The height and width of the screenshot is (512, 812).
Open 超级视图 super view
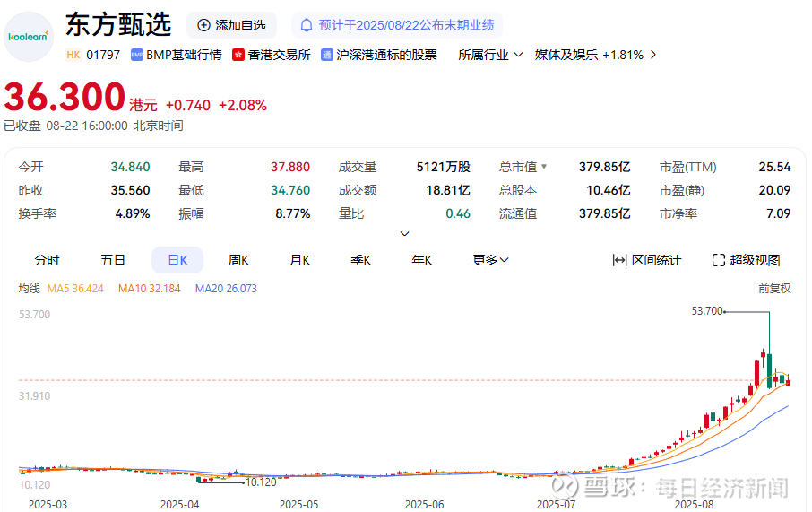pyautogui.click(x=747, y=260)
